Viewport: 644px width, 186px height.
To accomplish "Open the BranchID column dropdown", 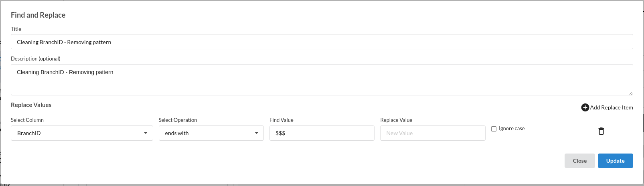I will tap(82, 133).
